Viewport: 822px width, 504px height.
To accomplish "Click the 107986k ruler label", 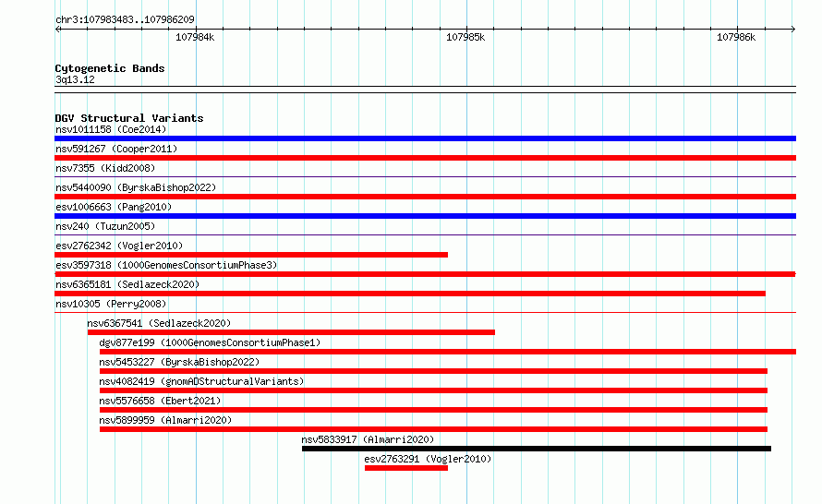I will pyautogui.click(x=736, y=37).
